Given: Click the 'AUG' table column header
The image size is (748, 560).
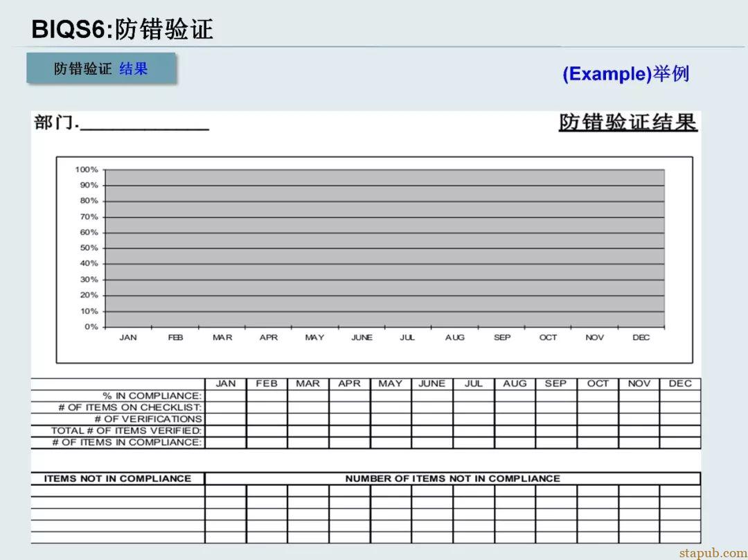Looking at the screenshot, I should [x=515, y=383].
